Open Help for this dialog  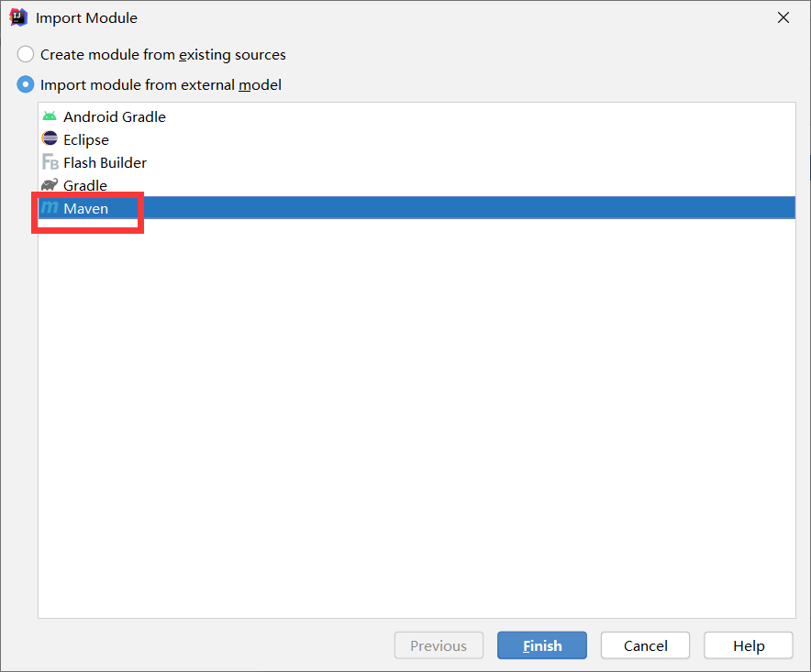(x=749, y=645)
